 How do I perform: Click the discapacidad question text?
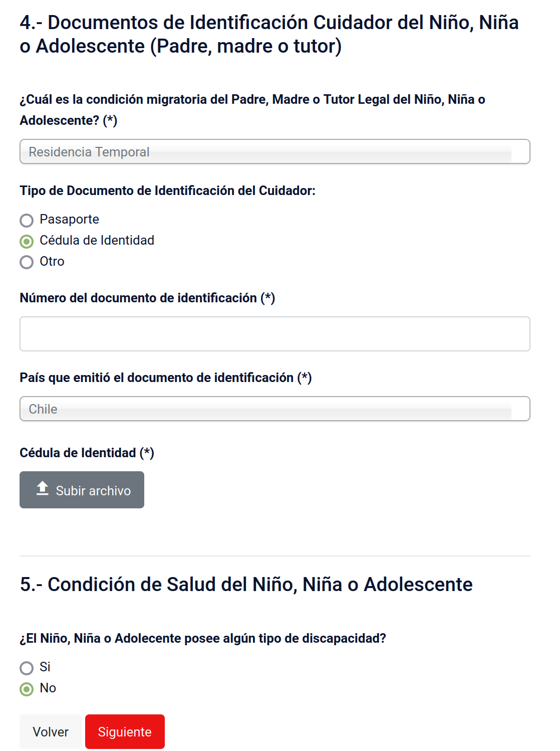click(202, 639)
